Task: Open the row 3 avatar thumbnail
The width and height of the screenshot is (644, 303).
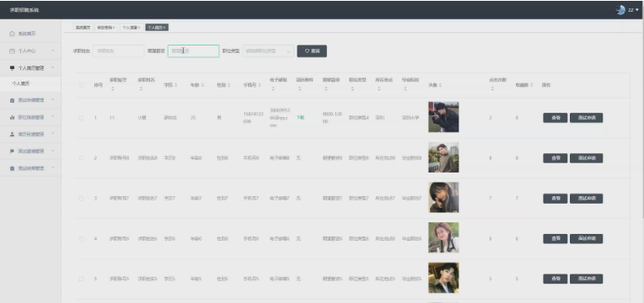Action: 443,198
